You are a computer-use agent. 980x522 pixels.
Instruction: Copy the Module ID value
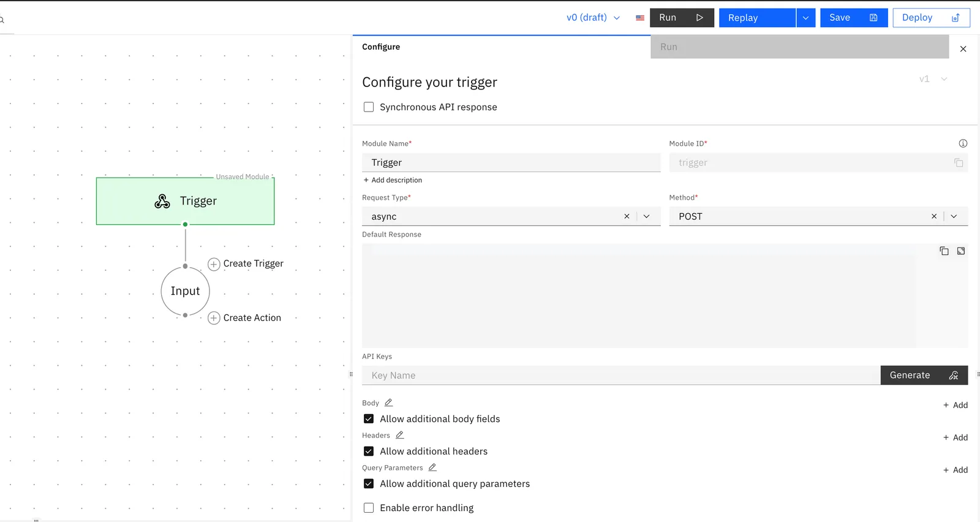[959, 162]
